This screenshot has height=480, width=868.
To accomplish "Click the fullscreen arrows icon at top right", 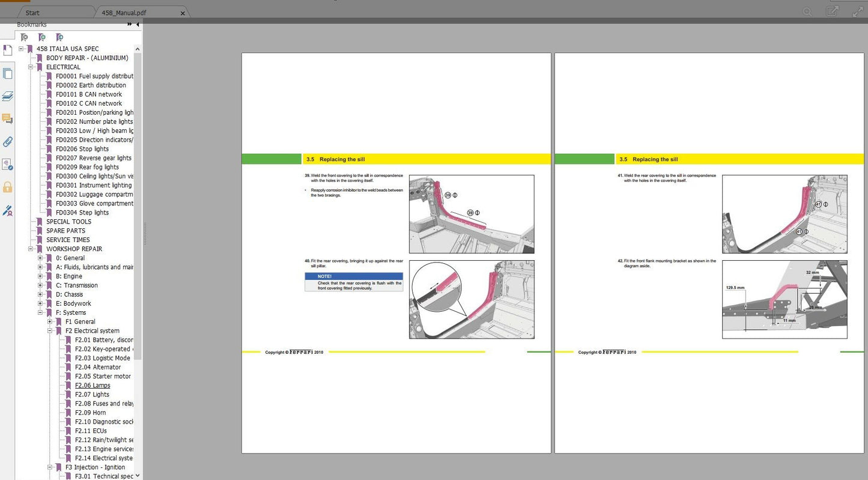I will click(x=859, y=11).
